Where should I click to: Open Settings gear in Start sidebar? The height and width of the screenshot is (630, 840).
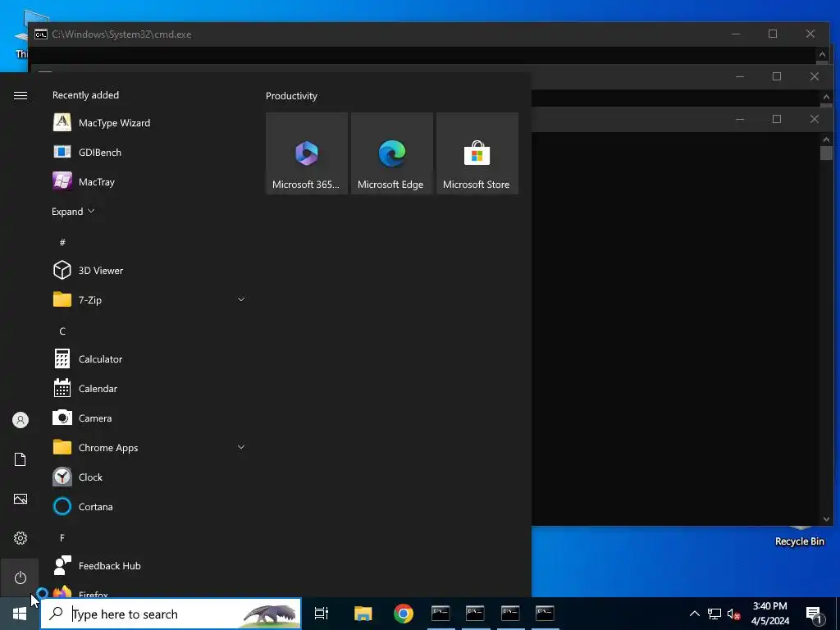(x=21, y=538)
